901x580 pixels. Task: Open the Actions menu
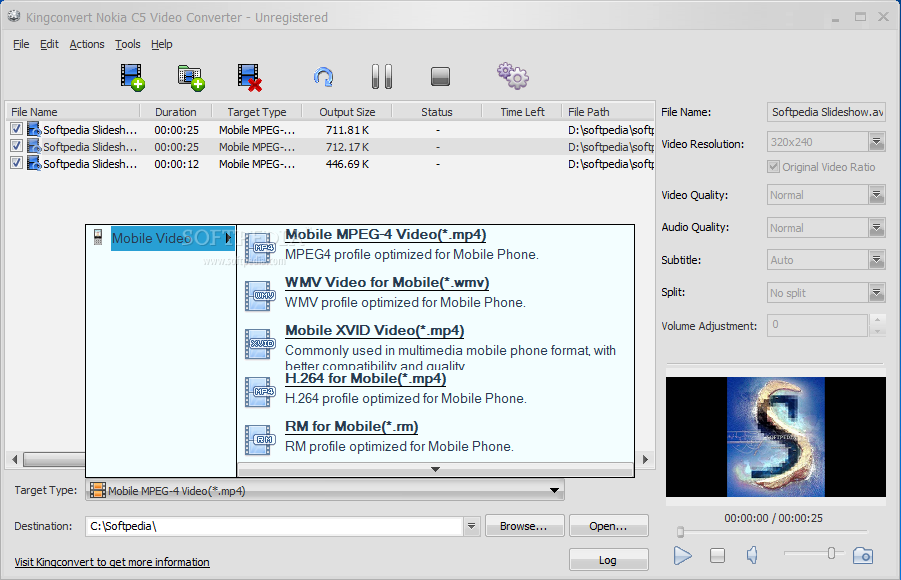click(x=87, y=44)
